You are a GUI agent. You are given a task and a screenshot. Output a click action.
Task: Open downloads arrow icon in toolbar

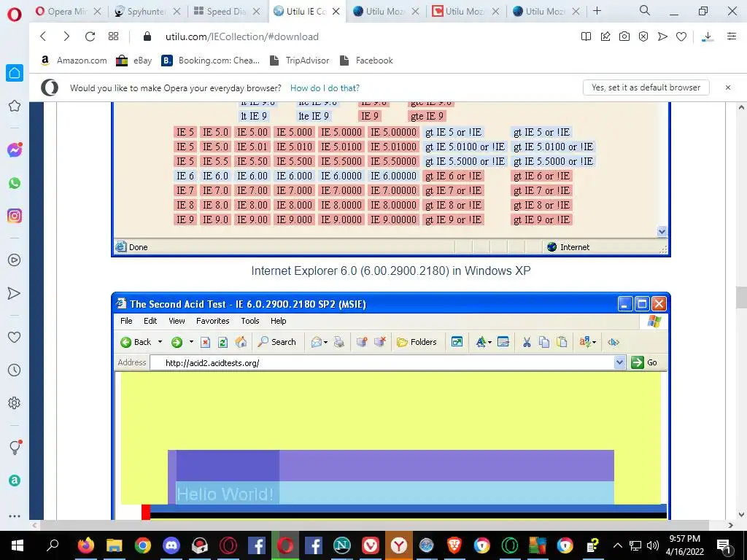(708, 36)
